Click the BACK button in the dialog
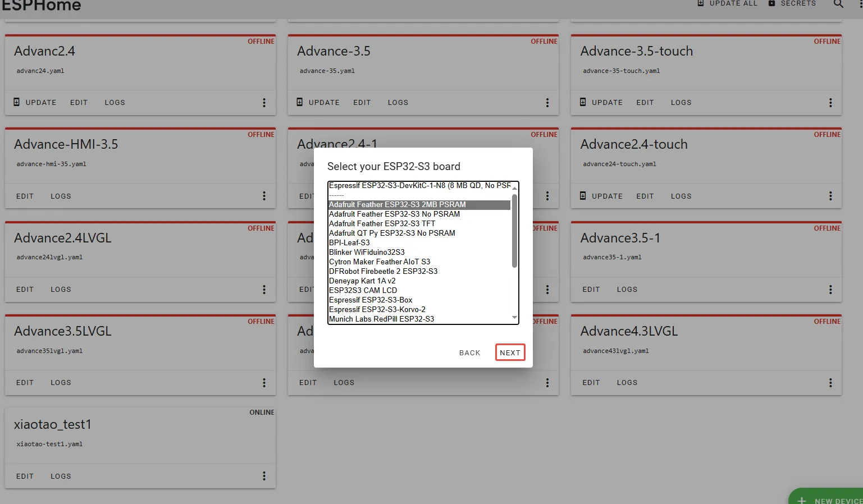The image size is (863, 504). coord(470,353)
